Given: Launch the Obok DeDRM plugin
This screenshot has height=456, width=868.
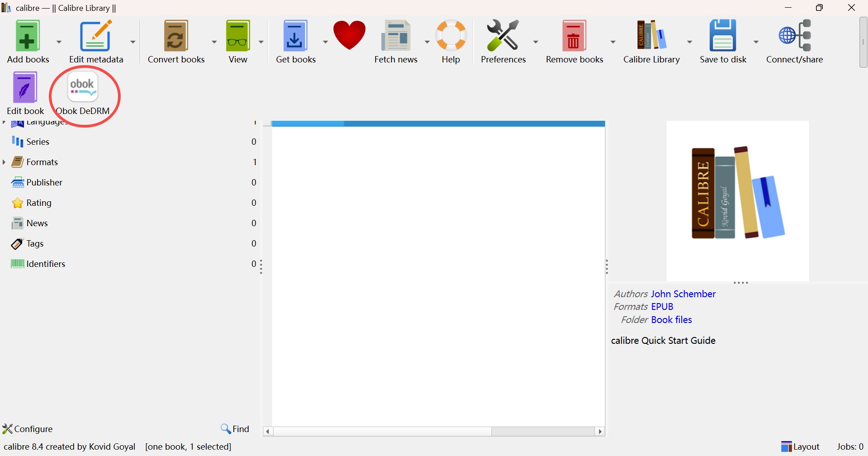Looking at the screenshot, I should (x=83, y=93).
